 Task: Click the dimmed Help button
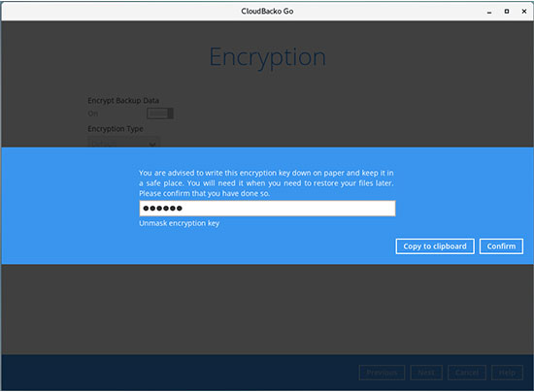tap(507, 373)
